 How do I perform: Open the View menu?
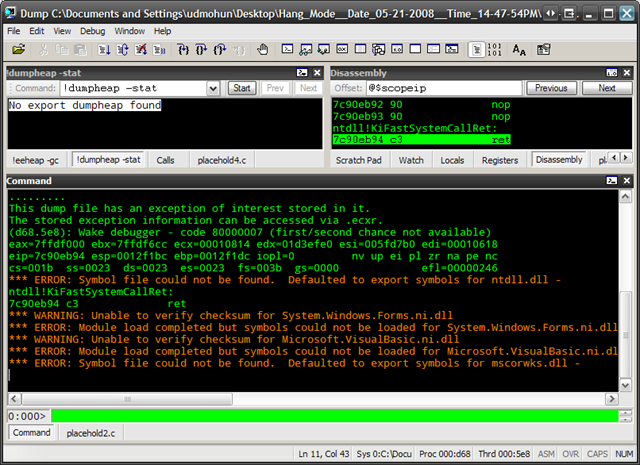(62, 31)
